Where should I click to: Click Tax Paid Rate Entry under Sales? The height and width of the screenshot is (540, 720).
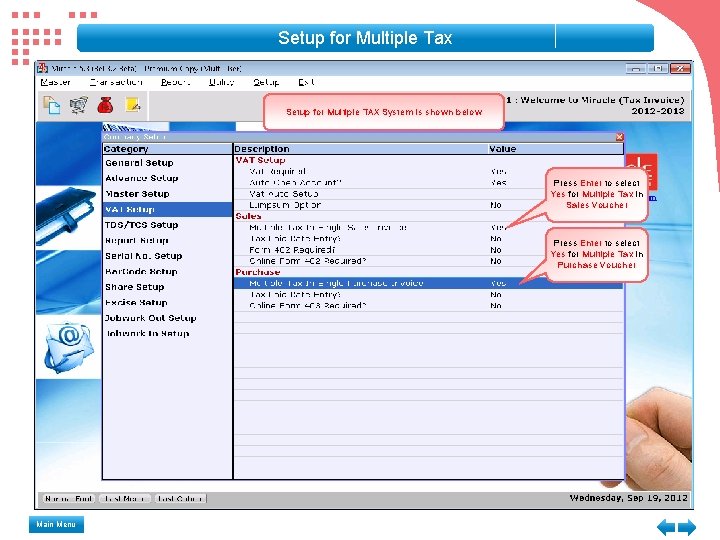pos(428,239)
